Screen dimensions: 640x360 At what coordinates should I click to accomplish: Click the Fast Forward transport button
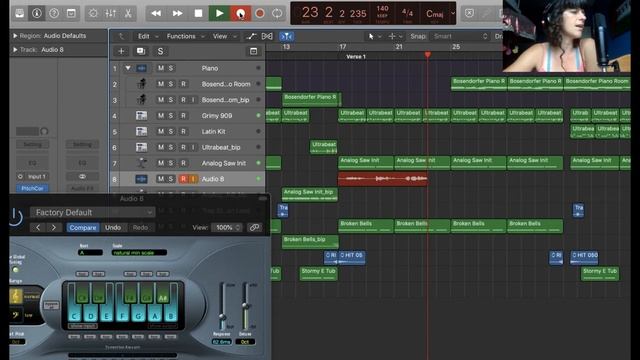coord(177,13)
